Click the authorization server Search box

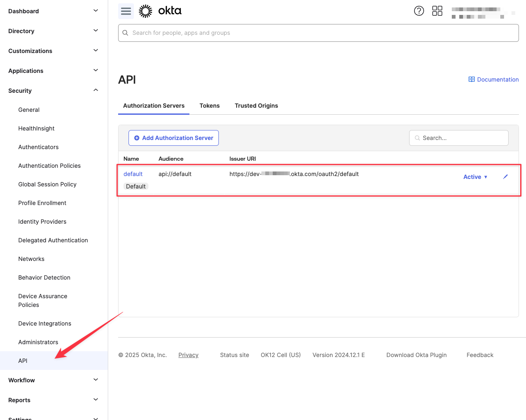coord(459,138)
